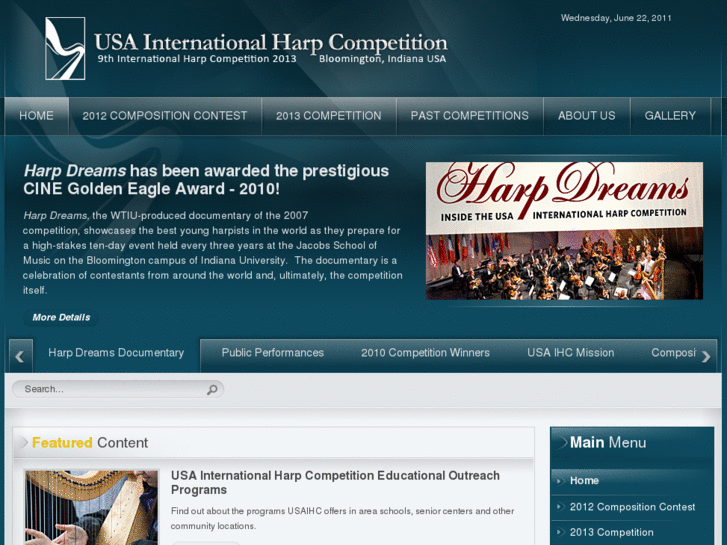This screenshot has width=727, height=545.
Task: Click the USA International Harp Competition title
Action: click(x=271, y=43)
